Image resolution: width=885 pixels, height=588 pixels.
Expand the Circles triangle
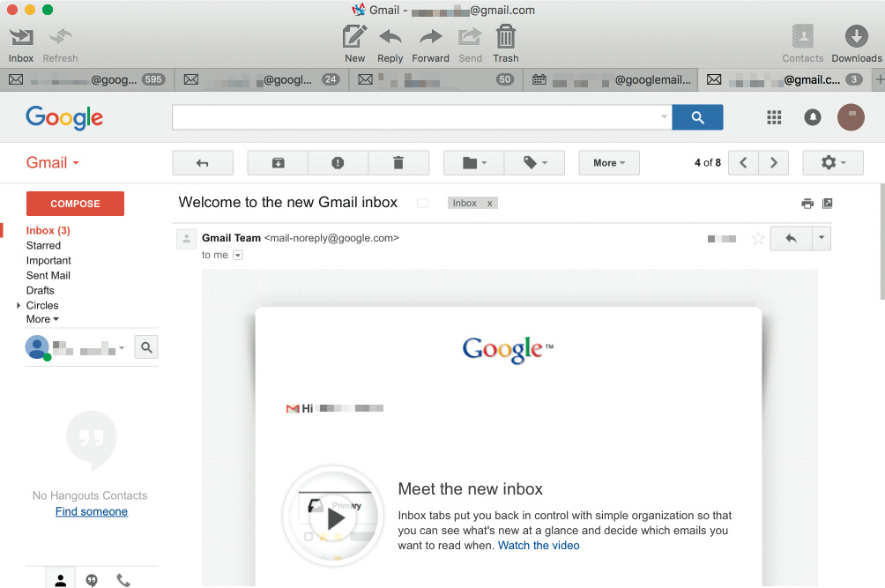(x=18, y=305)
